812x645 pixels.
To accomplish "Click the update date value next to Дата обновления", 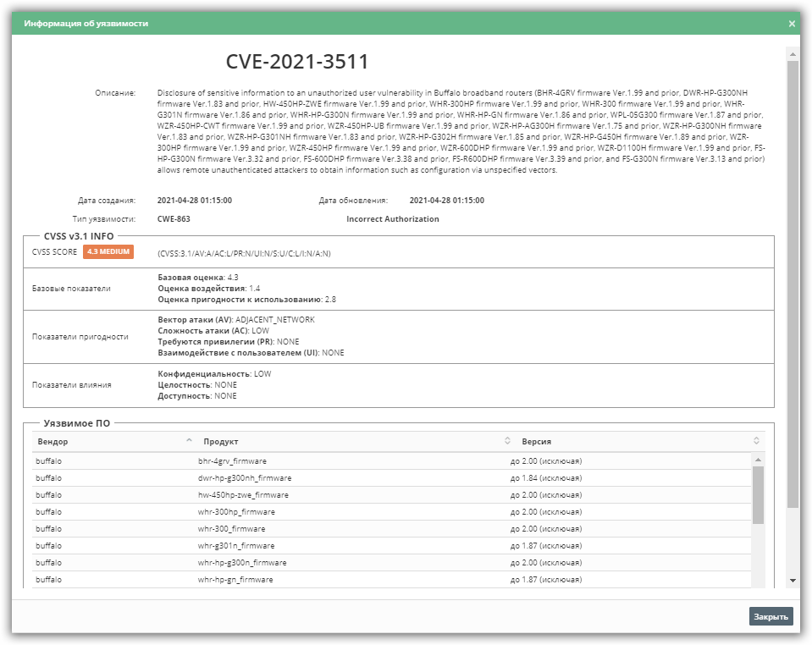I will 447,201.
